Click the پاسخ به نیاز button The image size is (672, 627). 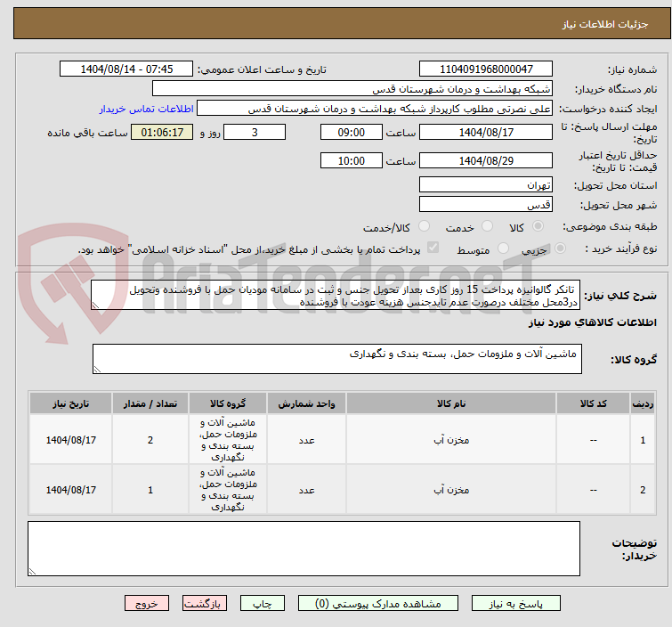[516, 604]
